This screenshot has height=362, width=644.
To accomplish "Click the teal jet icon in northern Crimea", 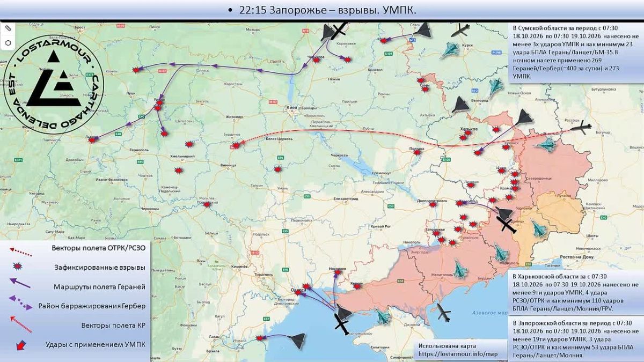I will click(x=383, y=317).
